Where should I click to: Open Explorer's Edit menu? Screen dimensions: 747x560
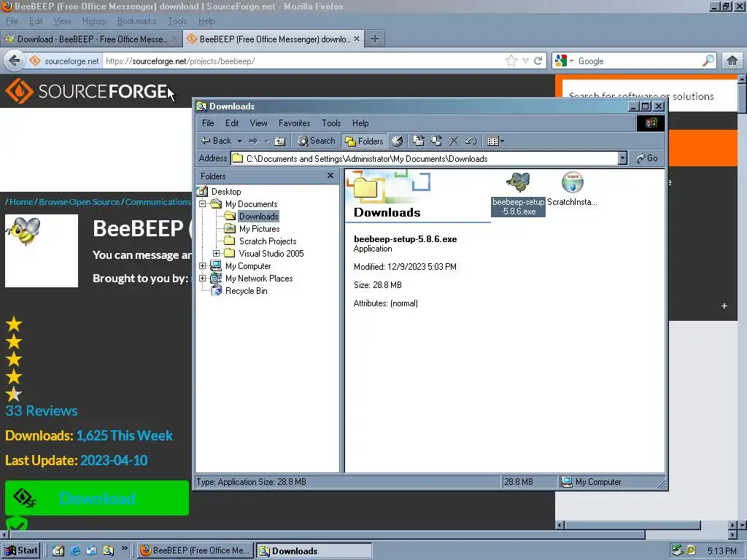(x=232, y=123)
